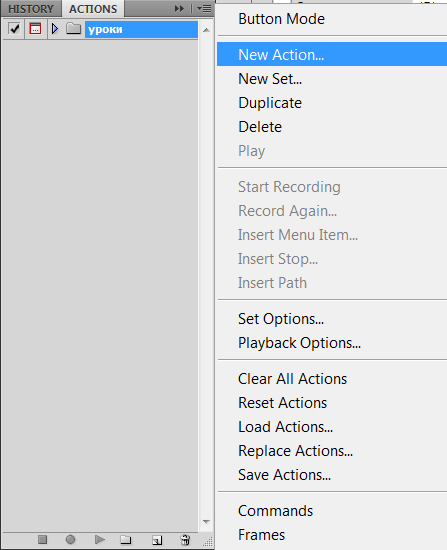The width and height of the screenshot is (447, 550).
Task: Toggle the checkmark for уроки set
Action: 15,29
